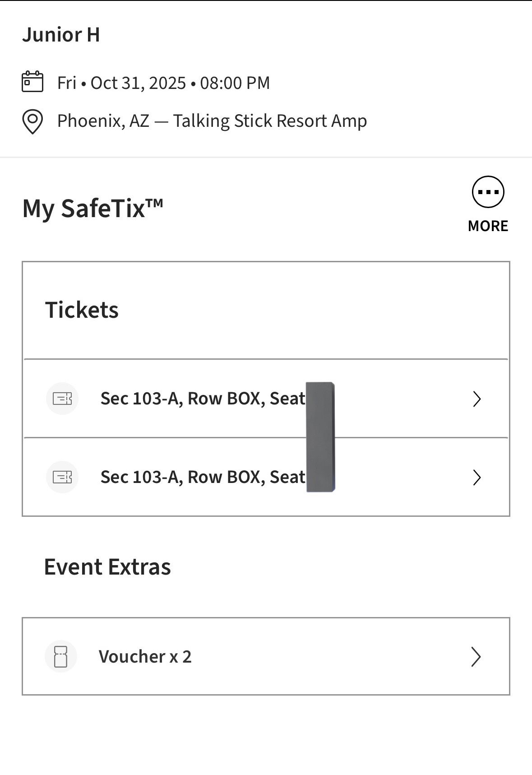This screenshot has height=775, width=532.
Task: Click the Fri Oct 31, 2025 date text
Action: click(163, 83)
